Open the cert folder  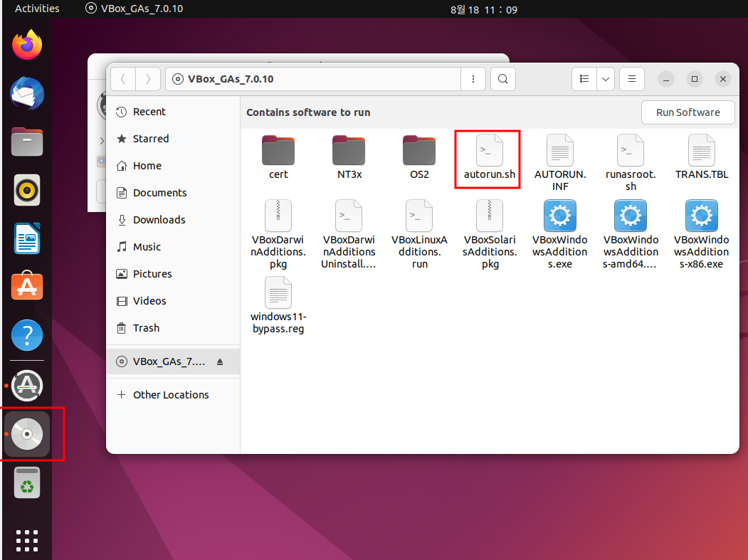pos(278,157)
